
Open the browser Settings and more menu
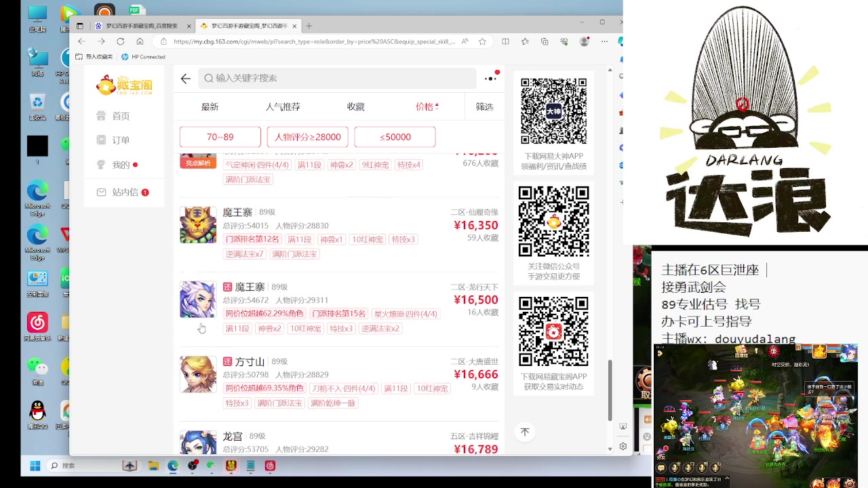pyautogui.click(x=604, y=41)
